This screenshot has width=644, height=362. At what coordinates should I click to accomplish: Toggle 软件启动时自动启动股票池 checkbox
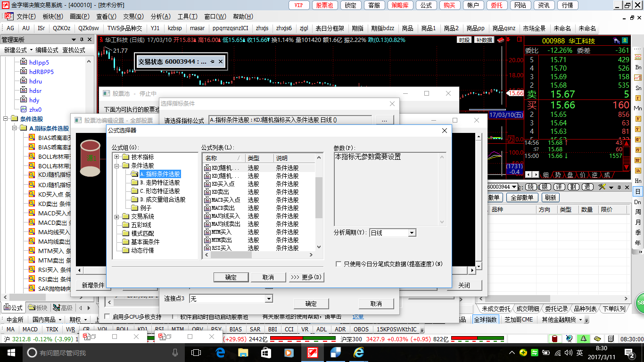click(x=174, y=317)
